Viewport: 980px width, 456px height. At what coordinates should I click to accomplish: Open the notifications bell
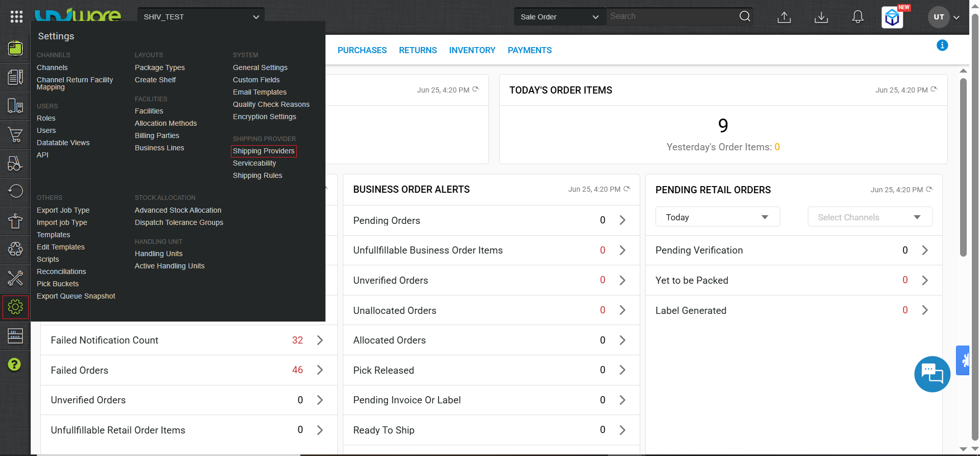tap(858, 17)
